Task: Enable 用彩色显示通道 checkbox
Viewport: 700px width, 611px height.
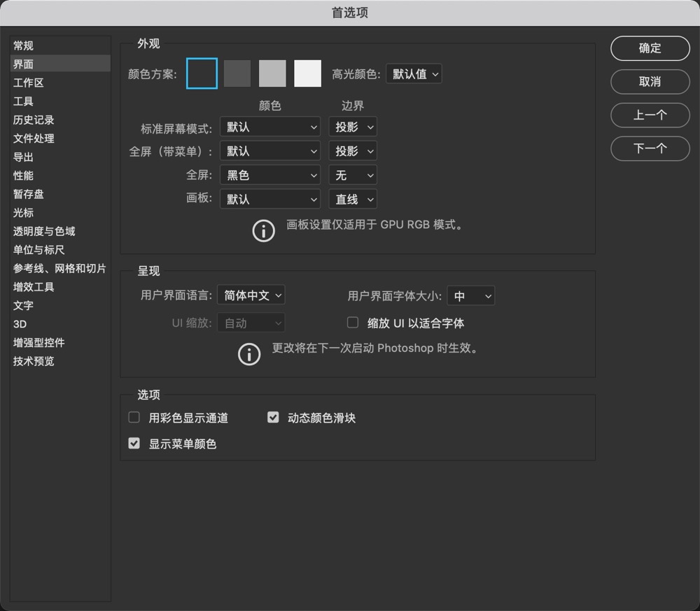Action: [x=134, y=416]
